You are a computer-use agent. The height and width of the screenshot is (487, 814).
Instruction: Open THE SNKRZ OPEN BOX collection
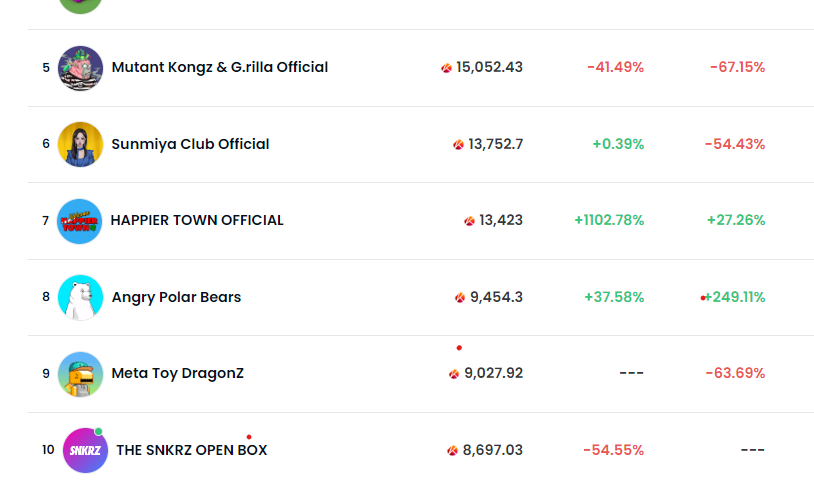point(192,450)
